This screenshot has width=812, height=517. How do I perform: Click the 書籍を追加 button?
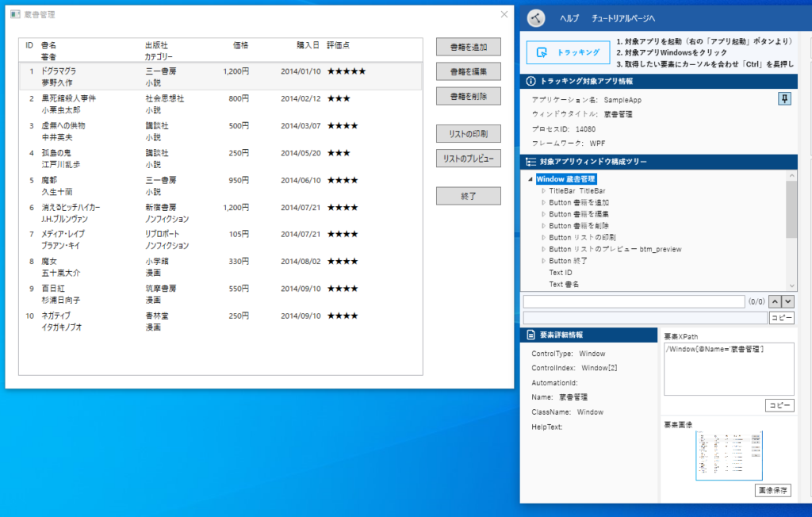pos(468,47)
